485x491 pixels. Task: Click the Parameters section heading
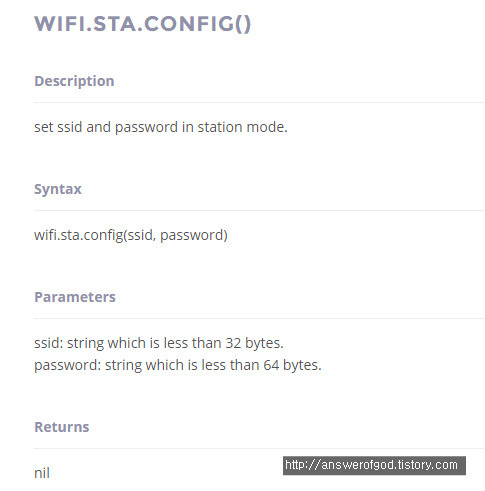click(x=75, y=297)
